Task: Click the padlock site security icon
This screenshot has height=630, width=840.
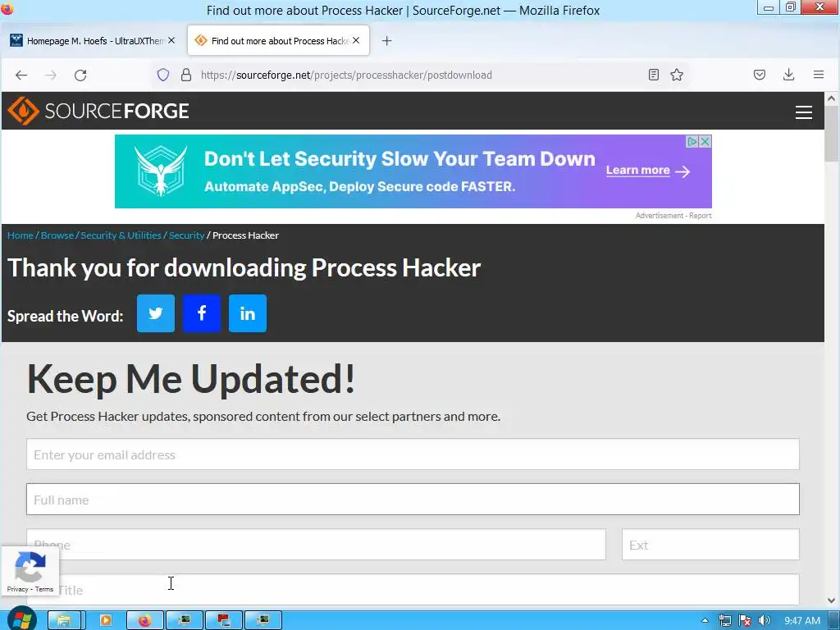Action: [186, 75]
